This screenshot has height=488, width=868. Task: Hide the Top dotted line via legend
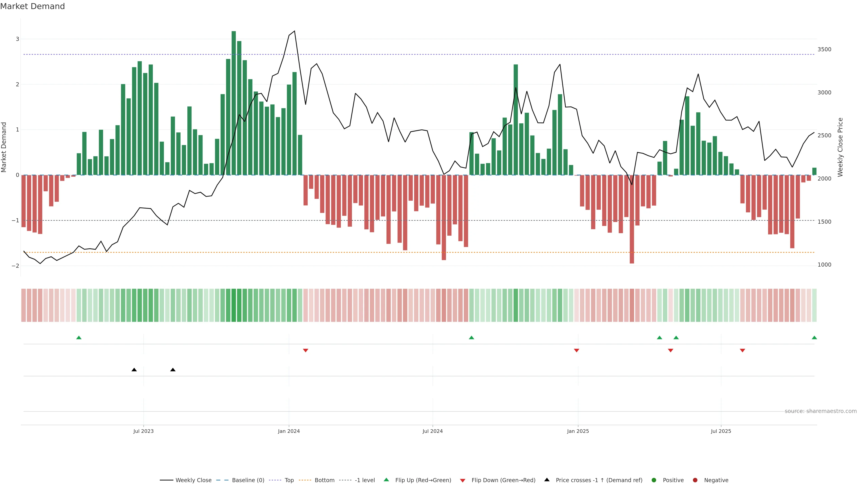coord(289,480)
